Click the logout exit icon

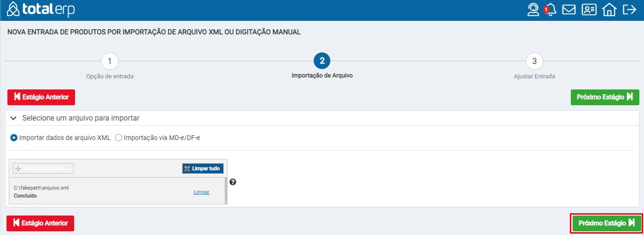point(630,9)
